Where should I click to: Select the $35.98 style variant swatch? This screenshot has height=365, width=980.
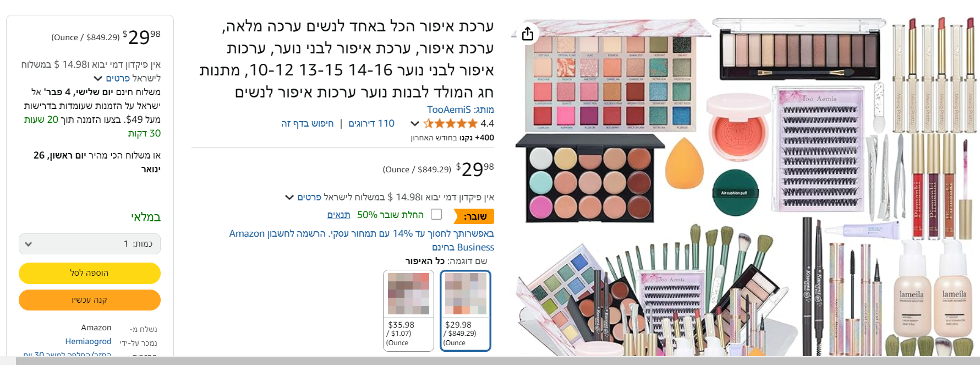408,310
